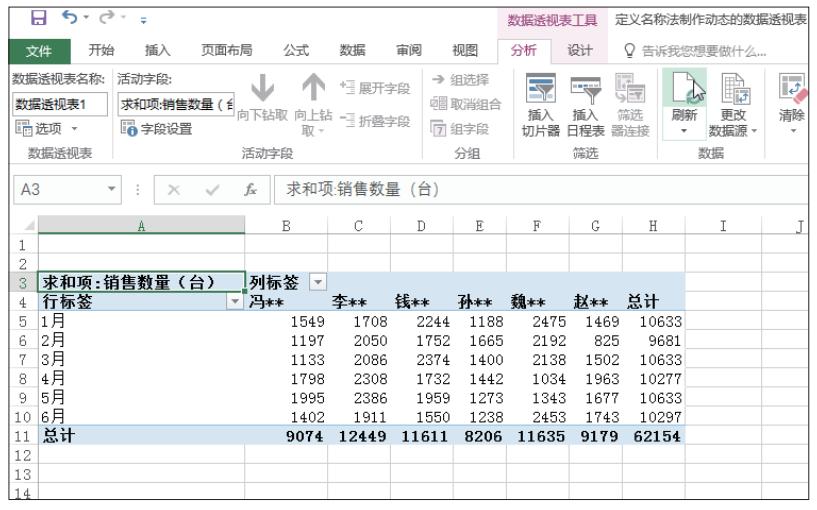Viewport: 817px width, 510px height.
Task: Open the Name Box dropdown arrow
Action: coord(112,189)
